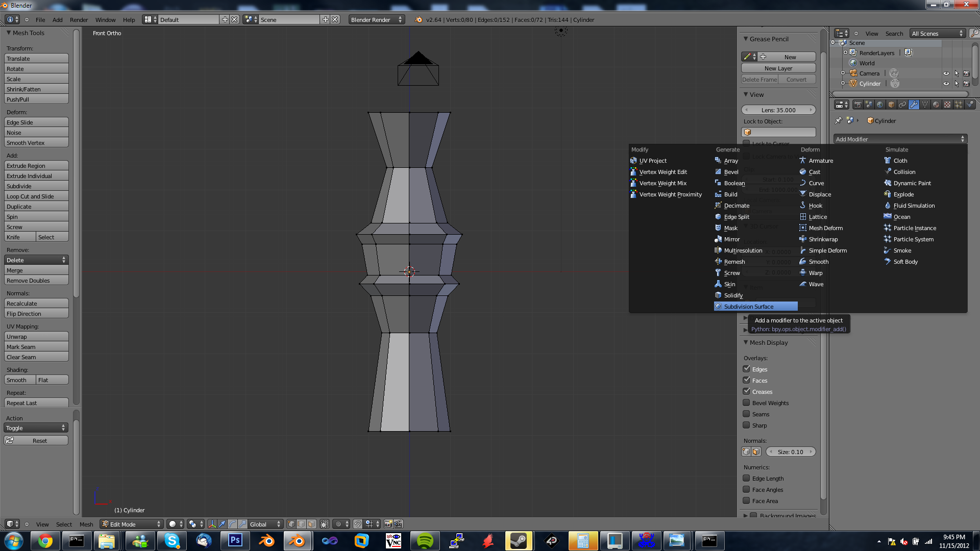This screenshot has width=980, height=551.
Task: Select the rotate manipulator icon
Action: point(232,524)
